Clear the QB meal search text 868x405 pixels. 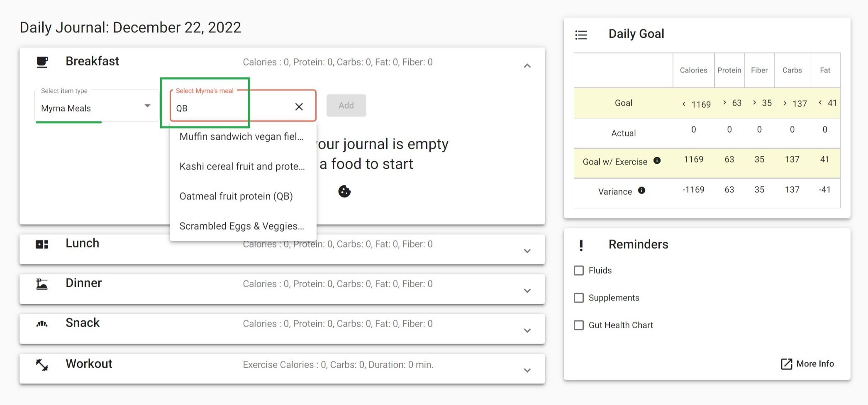click(299, 107)
